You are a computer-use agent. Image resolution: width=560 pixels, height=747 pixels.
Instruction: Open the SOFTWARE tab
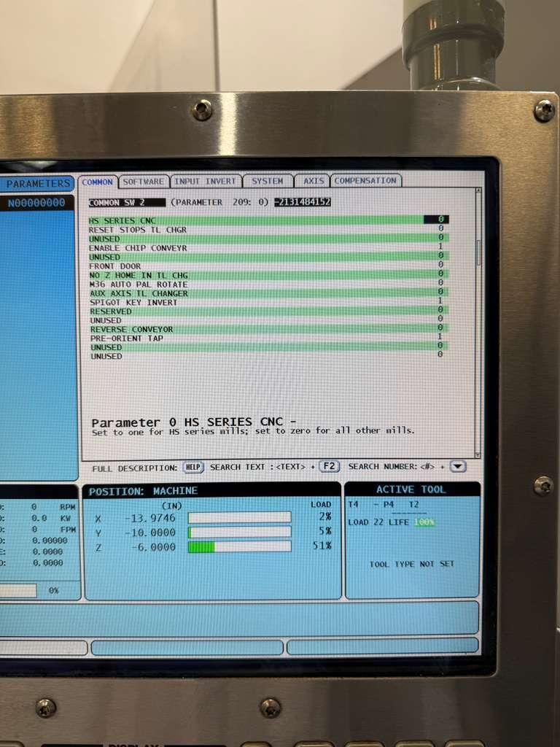[144, 181]
